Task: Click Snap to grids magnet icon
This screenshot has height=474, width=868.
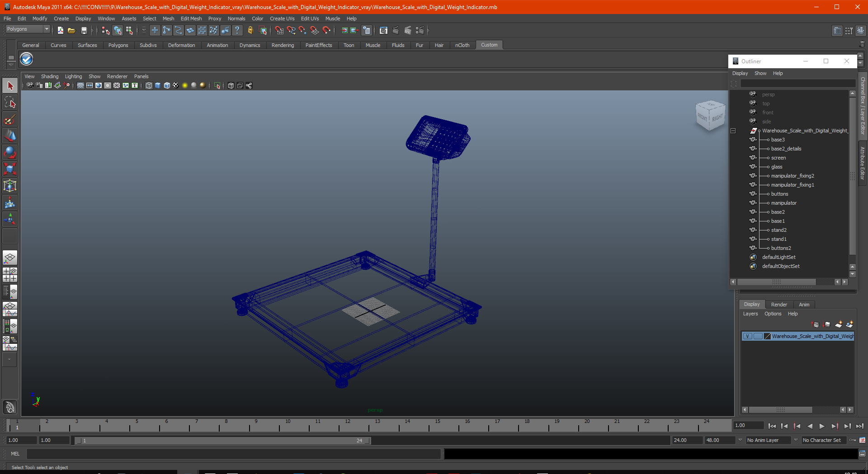Action: pos(279,30)
